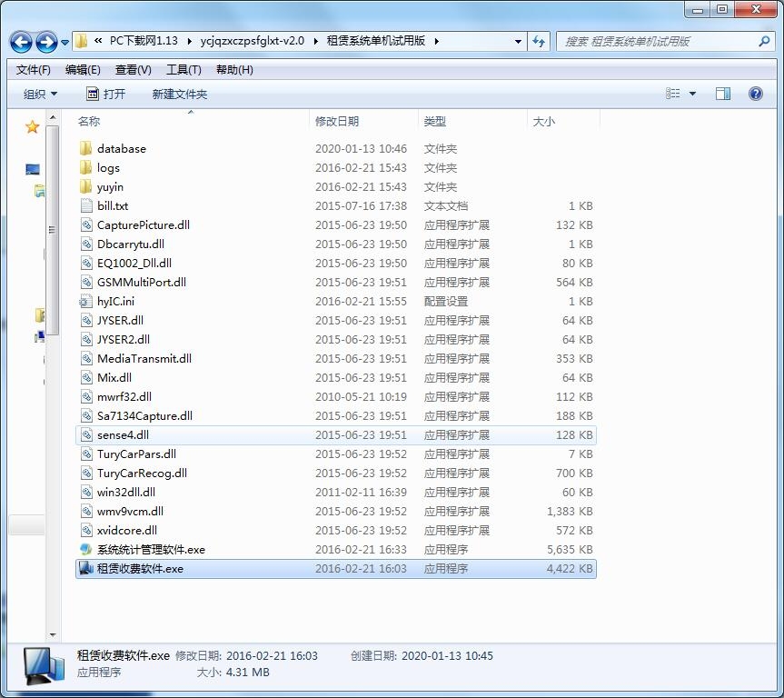784x698 pixels.
Task: Go back with the blue Back arrow
Action: coord(21,42)
